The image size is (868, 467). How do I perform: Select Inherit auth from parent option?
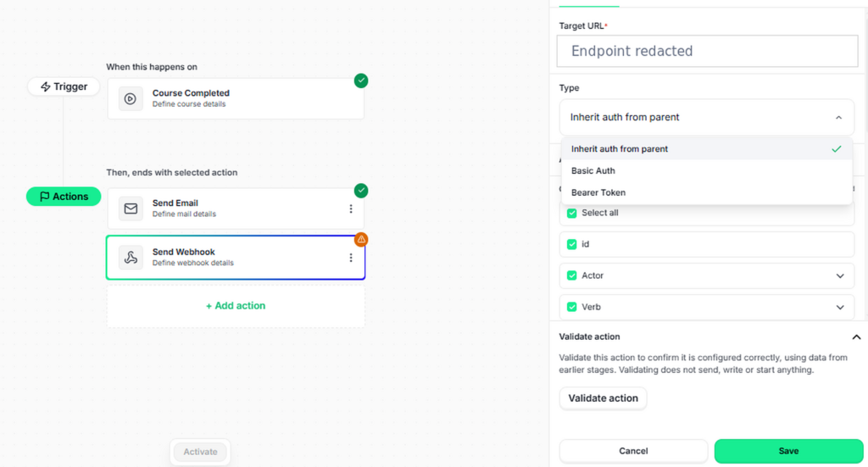coord(706,149)
